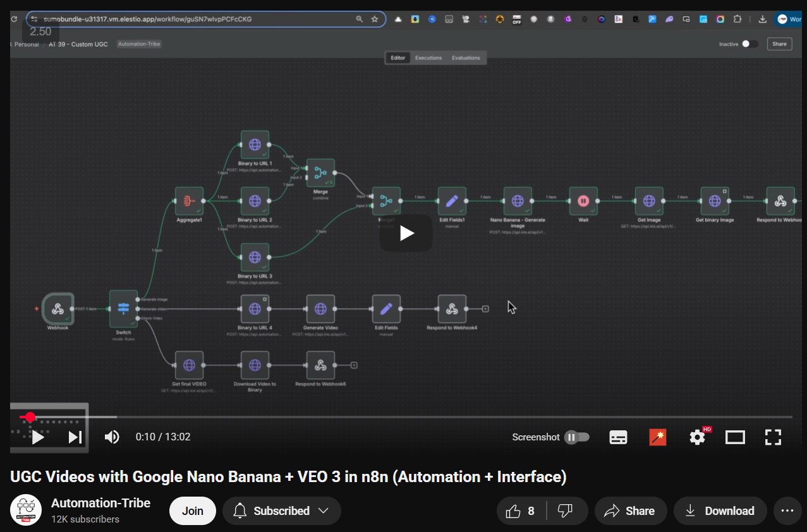Select the Respond to Webhook4 node

pos(452,309)
